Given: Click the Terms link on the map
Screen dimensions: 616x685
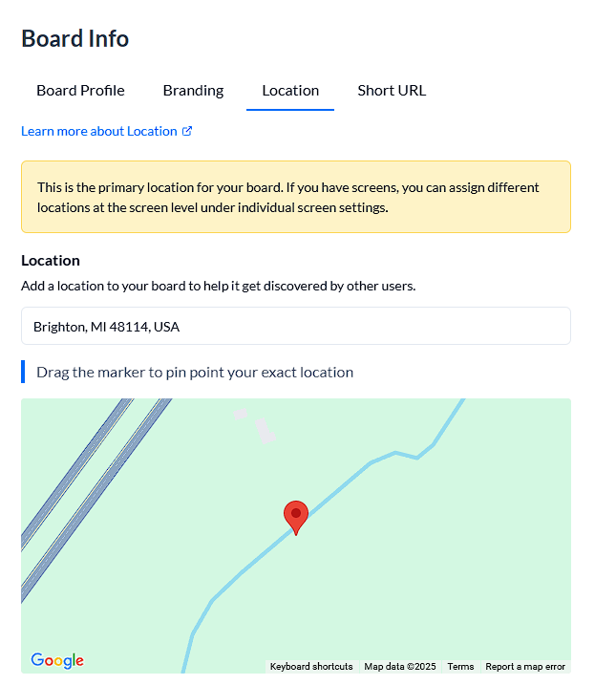Looking at the screenshot, I should pyautogui.click(x=460, y=667).
